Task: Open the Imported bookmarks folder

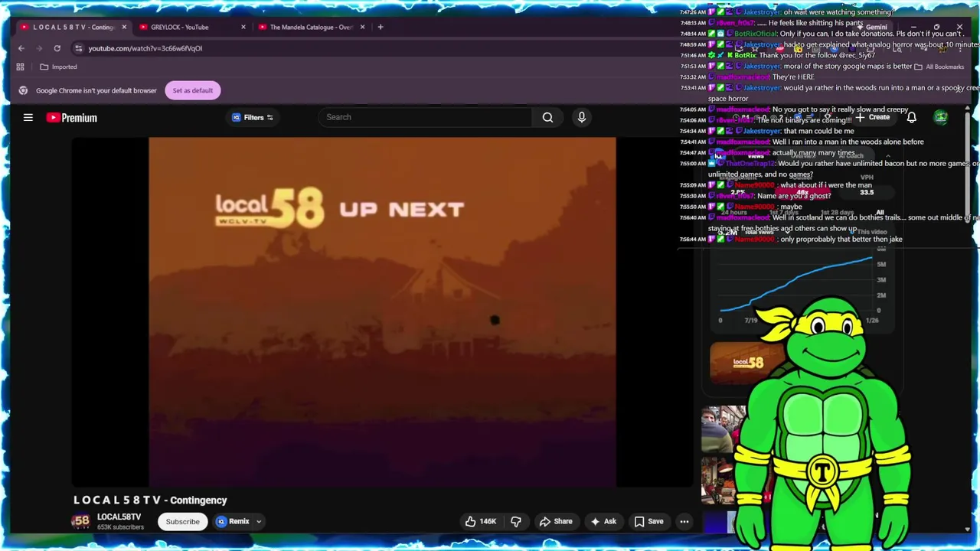Action: coord(58,67)
